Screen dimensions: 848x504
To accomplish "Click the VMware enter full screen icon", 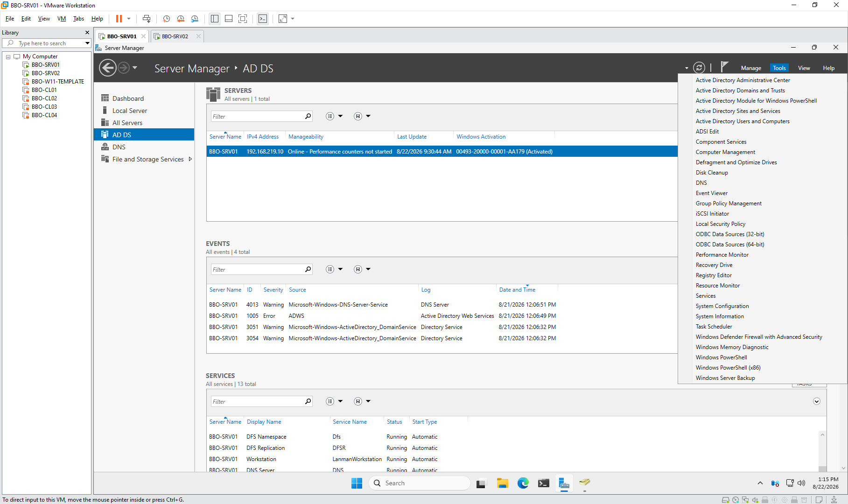I will pos(243,19).
